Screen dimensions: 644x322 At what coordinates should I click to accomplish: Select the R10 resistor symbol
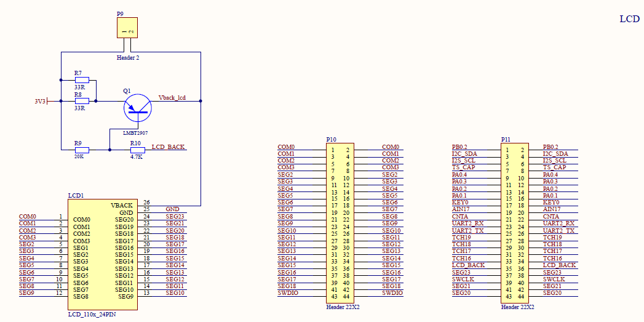137,150
